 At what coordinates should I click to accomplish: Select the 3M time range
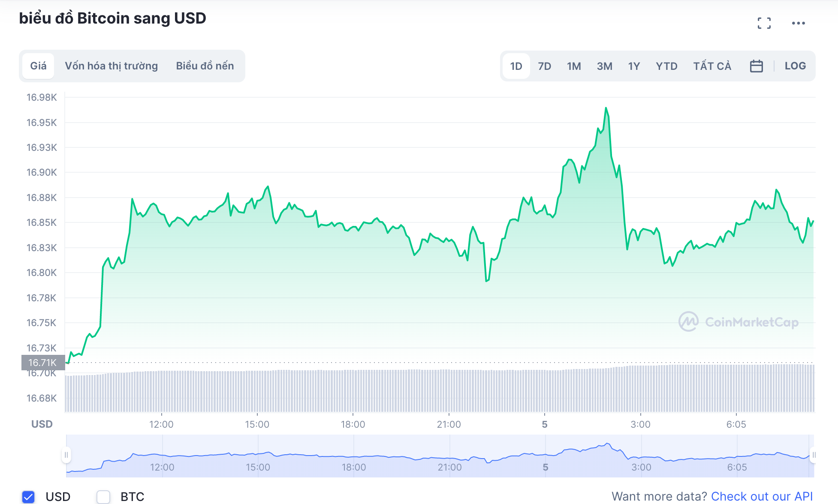604,66
